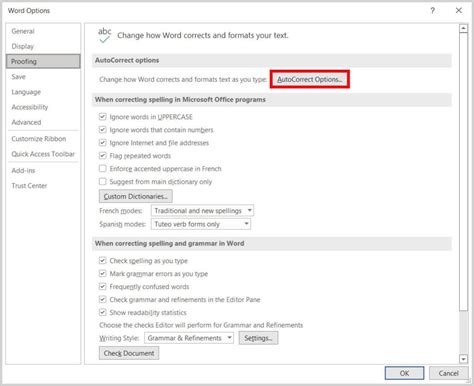474x386 pixels.
Task: Click the scrollbar up arrow
Action: coord(463,28)
